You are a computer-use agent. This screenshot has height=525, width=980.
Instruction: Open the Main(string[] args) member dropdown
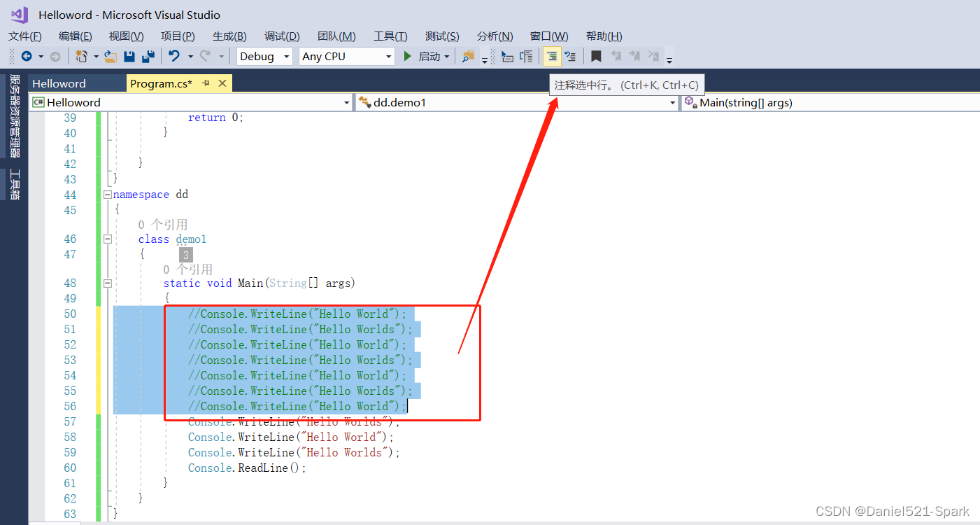tap(830, 102)
